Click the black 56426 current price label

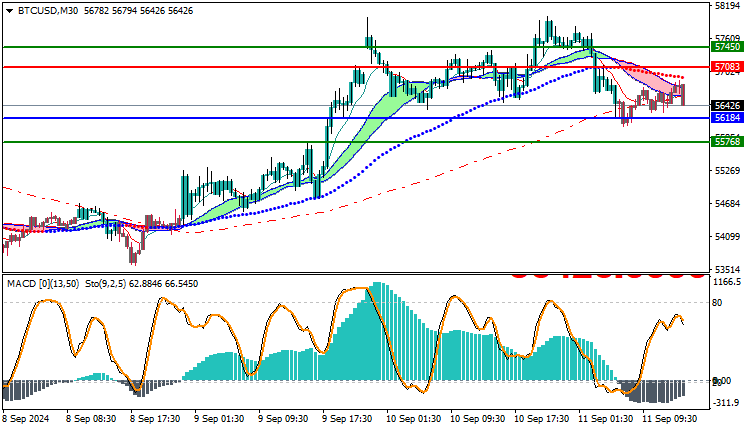coord(727,106)
